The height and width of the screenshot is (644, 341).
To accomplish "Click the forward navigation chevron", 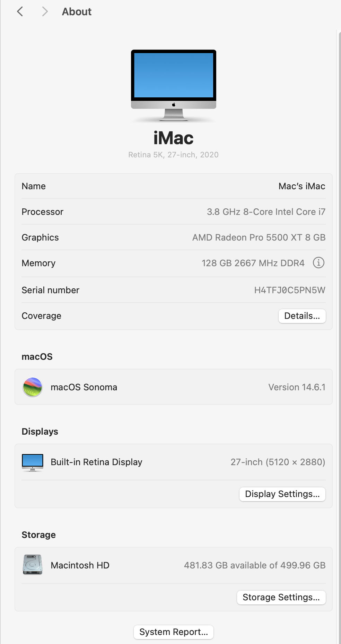I will pos(44,11).
